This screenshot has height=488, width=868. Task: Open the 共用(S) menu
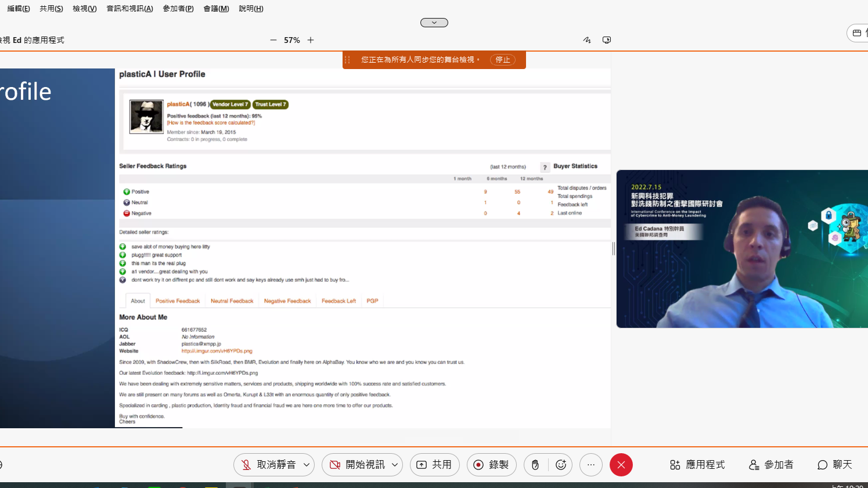[x=51, y=9]
